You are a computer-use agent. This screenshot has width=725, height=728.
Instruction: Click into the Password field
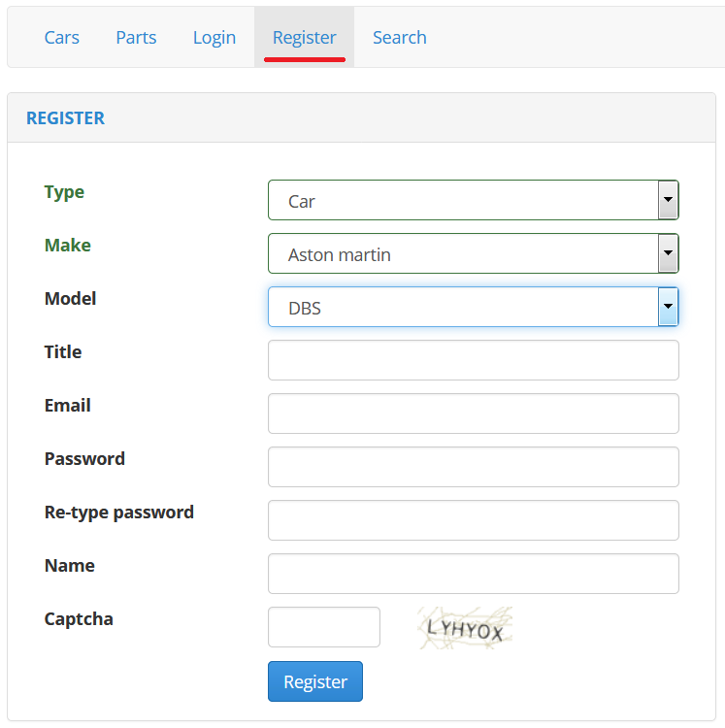474,467
